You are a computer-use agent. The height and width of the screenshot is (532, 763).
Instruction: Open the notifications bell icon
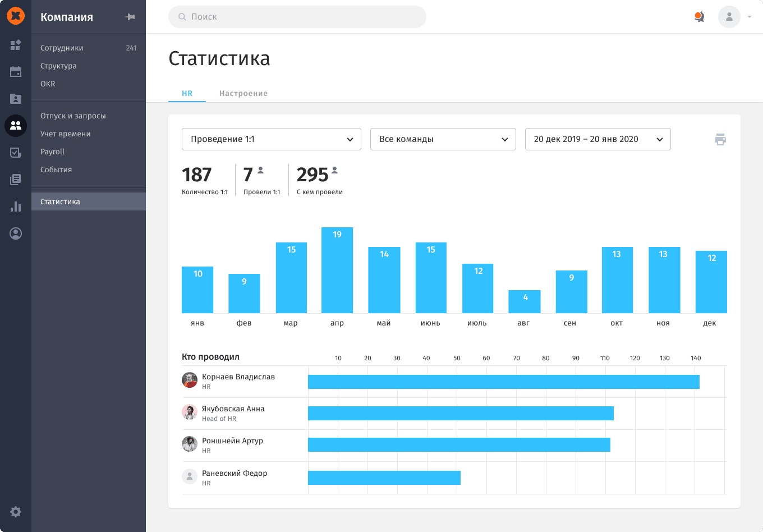click(699, 17)
